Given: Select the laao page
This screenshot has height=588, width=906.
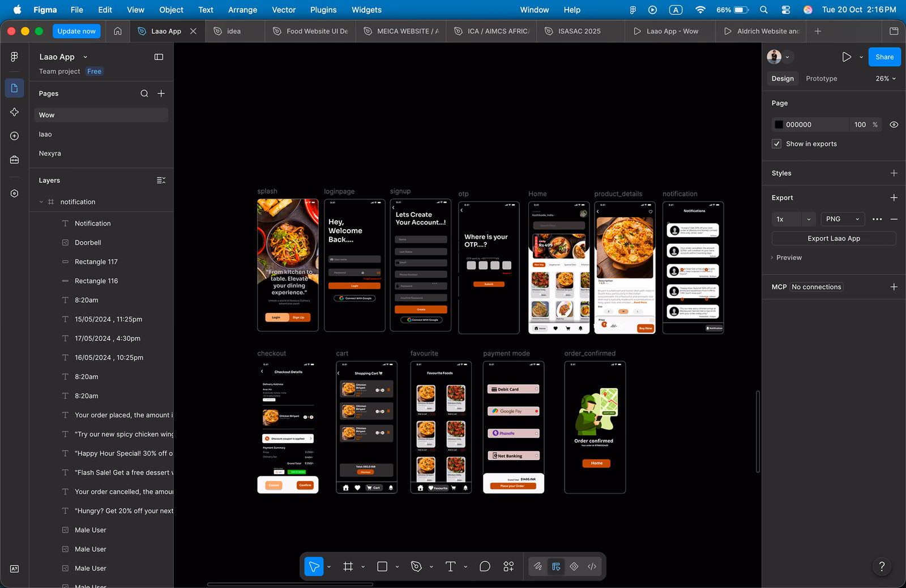Looking at the screenshot, I should [x=101, y=134].
